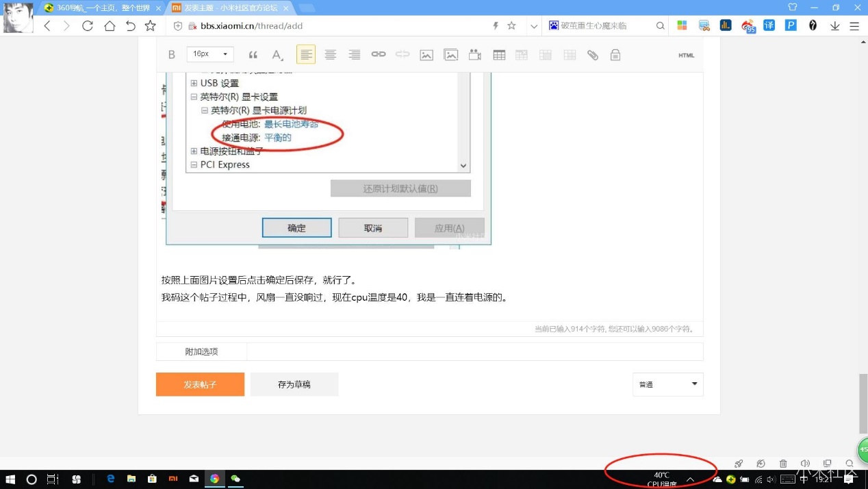Click the browser undo/restore arrow icon
Screen dimensions: 868x489
(x=130, y=26)
